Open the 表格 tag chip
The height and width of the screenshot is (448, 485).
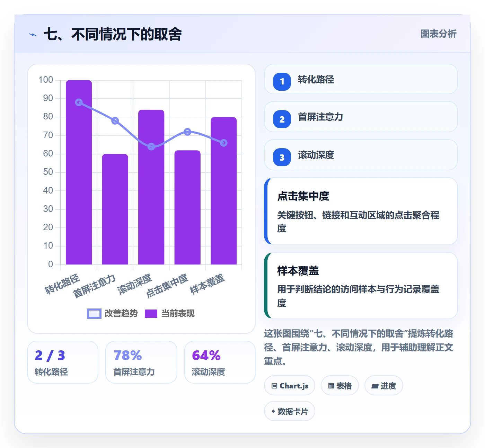340,385
